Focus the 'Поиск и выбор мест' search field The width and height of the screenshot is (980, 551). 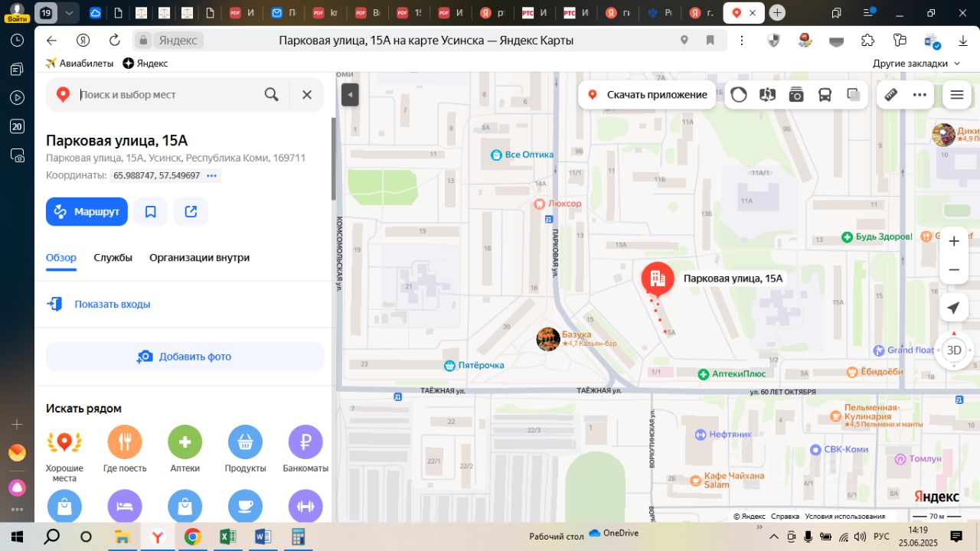(167, 94)
